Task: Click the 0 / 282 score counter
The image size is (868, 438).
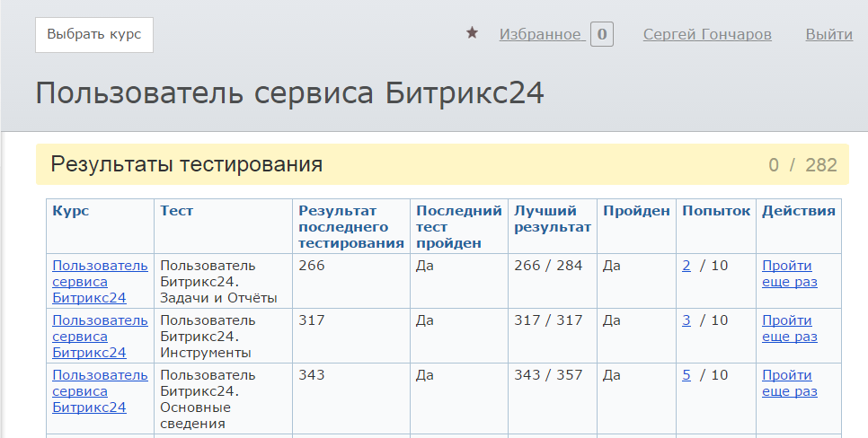Action: click(x=802, y=165)
